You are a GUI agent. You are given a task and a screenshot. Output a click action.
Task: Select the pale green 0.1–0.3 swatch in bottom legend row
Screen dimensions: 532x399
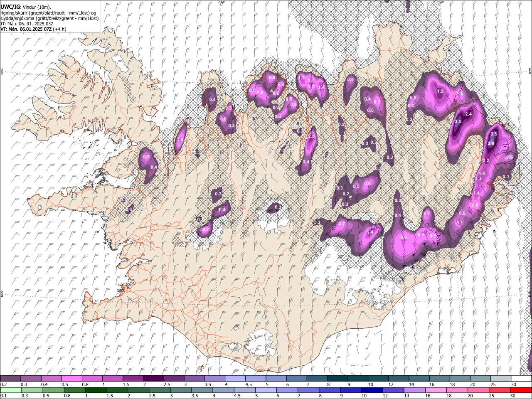click(x=10, y=390)
